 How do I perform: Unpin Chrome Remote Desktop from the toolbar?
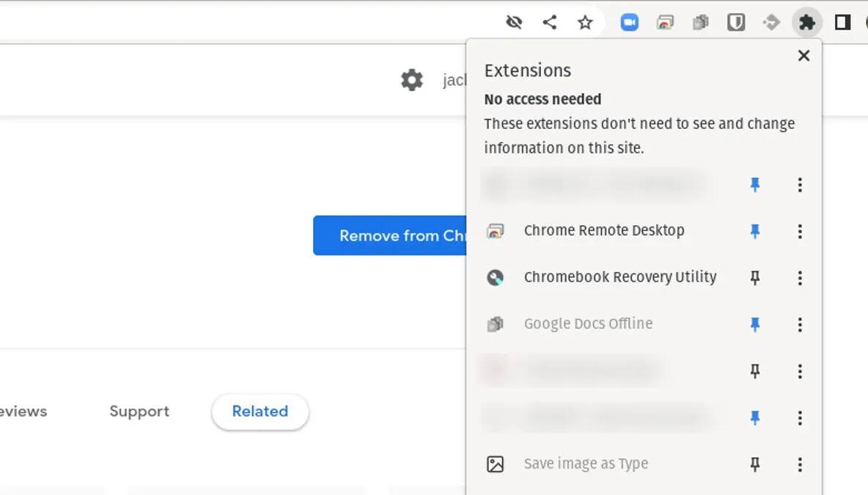[x=754, y=232]
